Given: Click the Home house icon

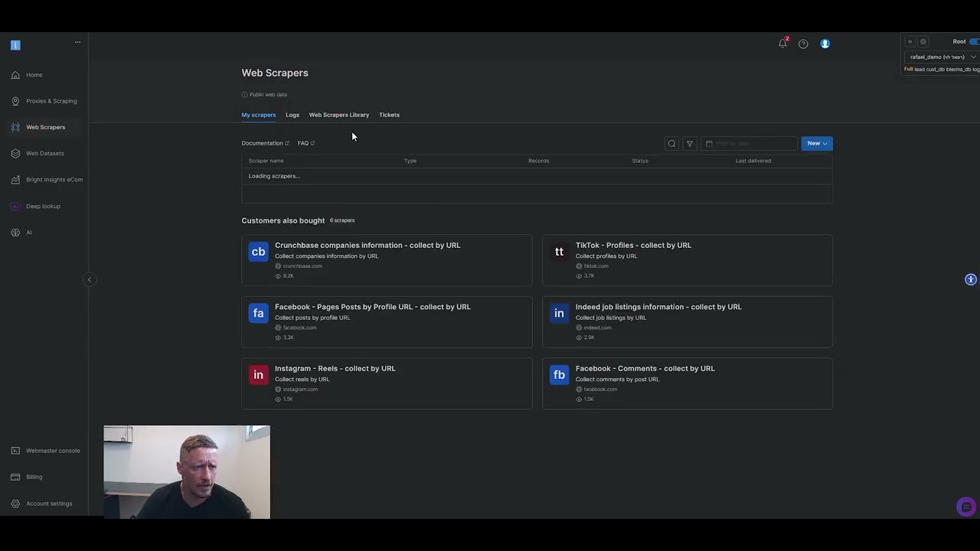Looking at the screenshot, I should [15, 75].
